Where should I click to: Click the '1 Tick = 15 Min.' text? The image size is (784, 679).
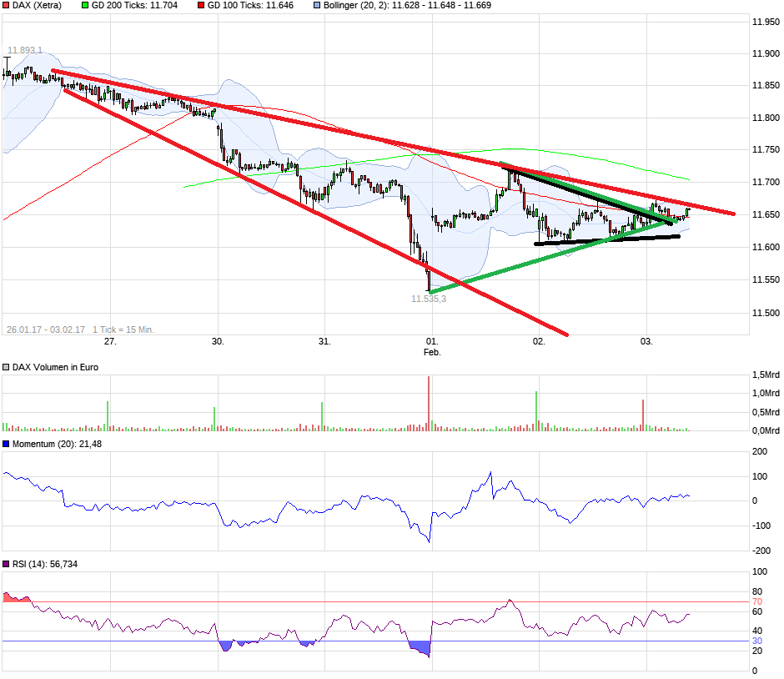123,329
